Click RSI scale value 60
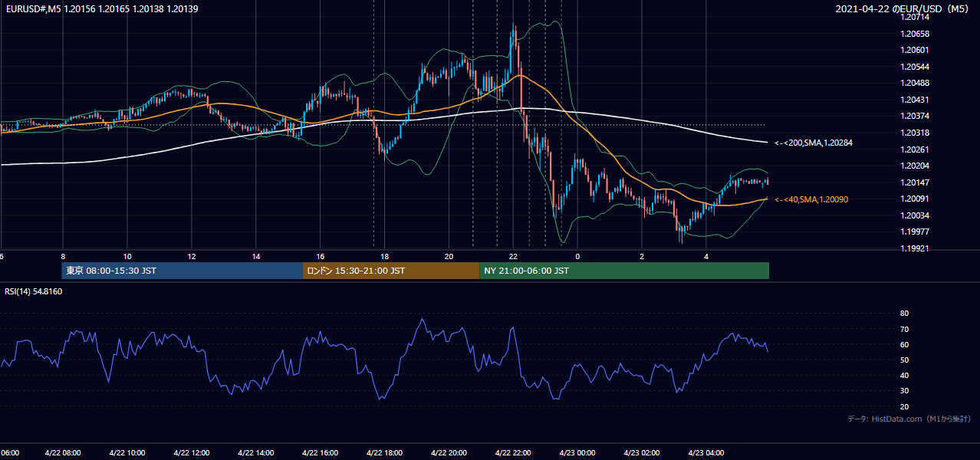 904,344
